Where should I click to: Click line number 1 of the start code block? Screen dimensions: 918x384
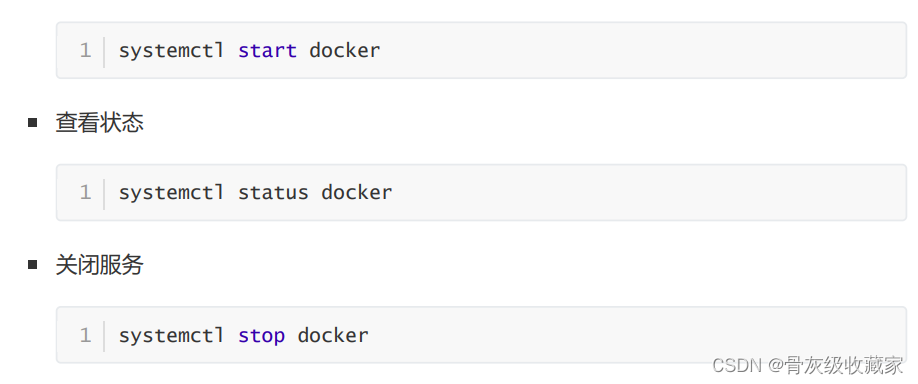pyautogui.click(x=85, y=51)
